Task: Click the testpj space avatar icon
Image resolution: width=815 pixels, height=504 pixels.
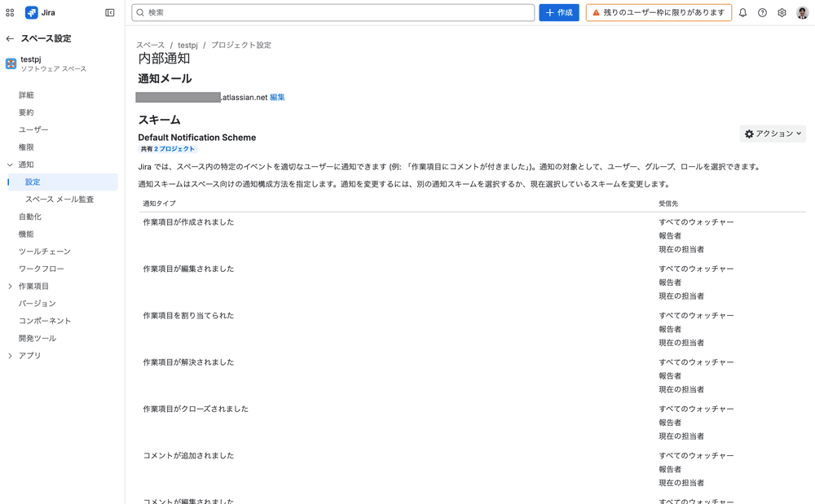Action: (11, 63)
